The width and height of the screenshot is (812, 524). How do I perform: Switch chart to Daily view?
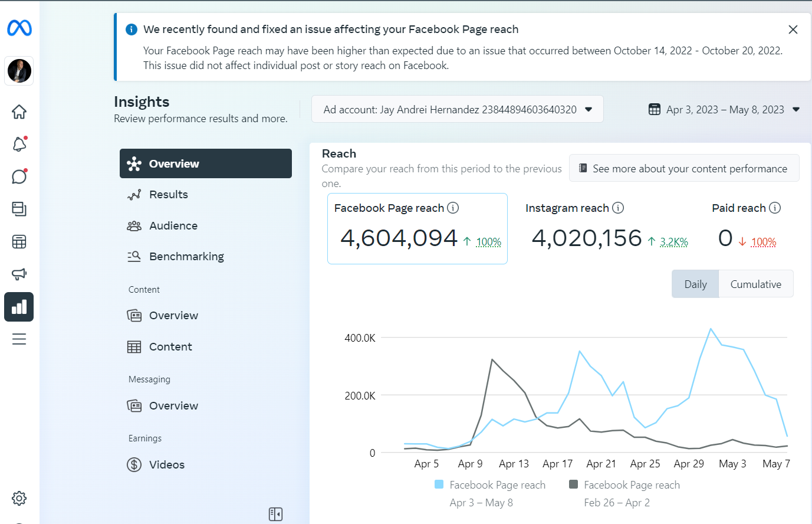pos(695,284)
